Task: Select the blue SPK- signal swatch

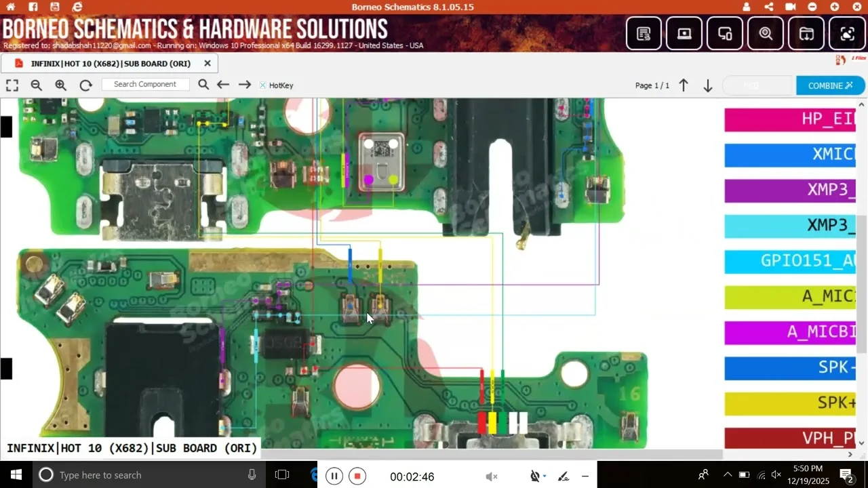Action: (790, 368)
